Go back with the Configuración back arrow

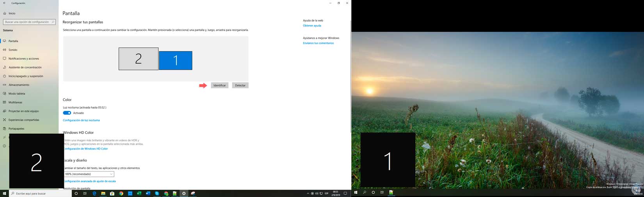pyautogui.click(x=4, y=3)
